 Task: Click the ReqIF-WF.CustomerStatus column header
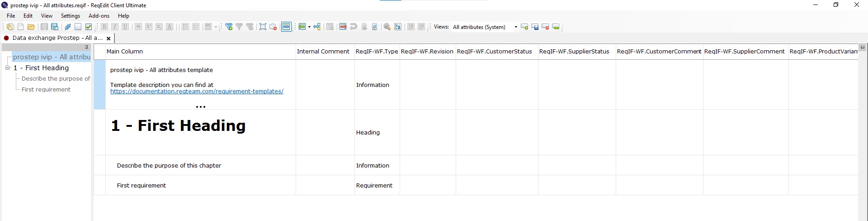(x=497, y=52)
